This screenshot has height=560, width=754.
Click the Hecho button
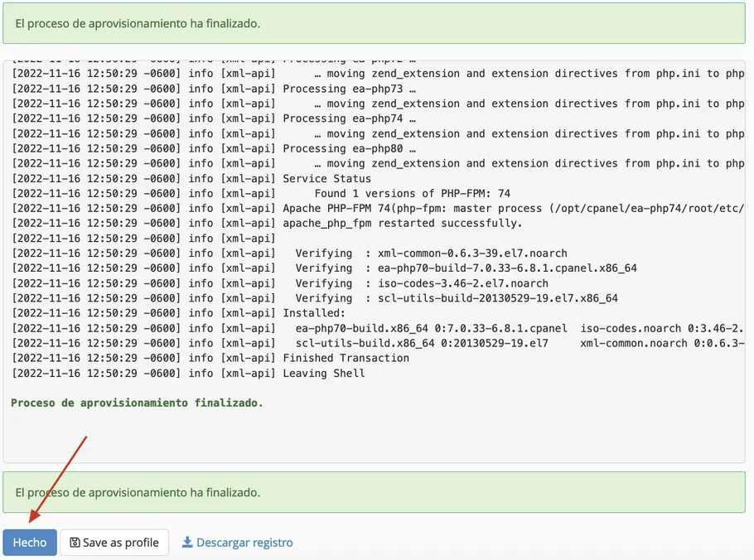[x=30, y=543]
